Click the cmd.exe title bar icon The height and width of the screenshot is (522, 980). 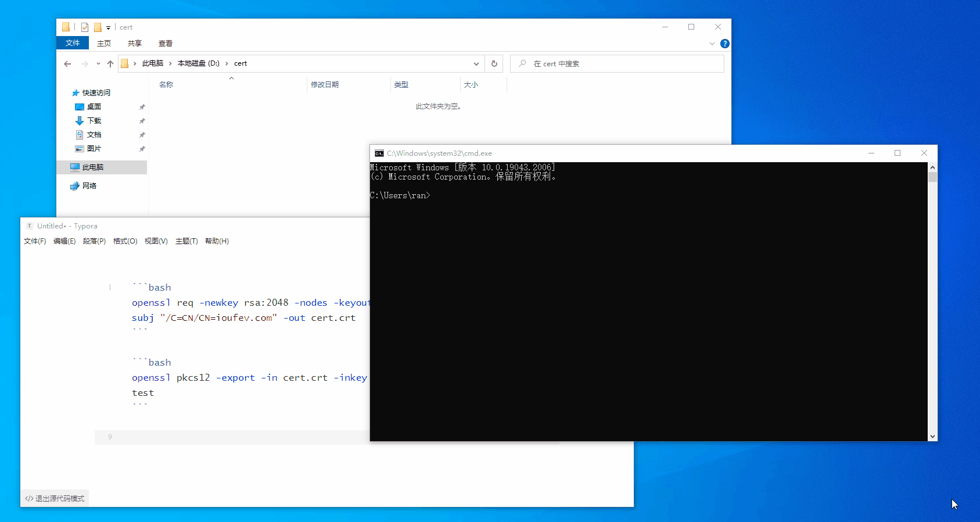tap(379, 153)
